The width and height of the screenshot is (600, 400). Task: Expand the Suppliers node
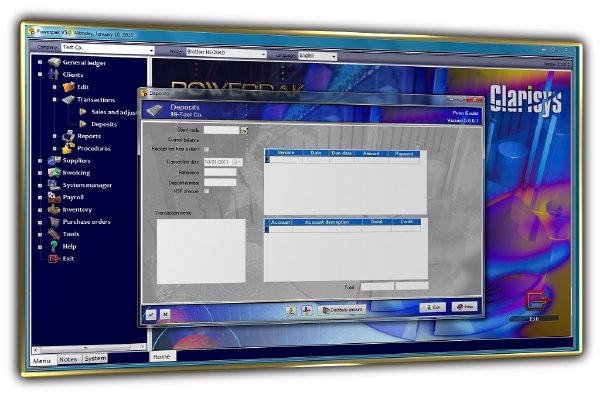click(x=40, y=161)
